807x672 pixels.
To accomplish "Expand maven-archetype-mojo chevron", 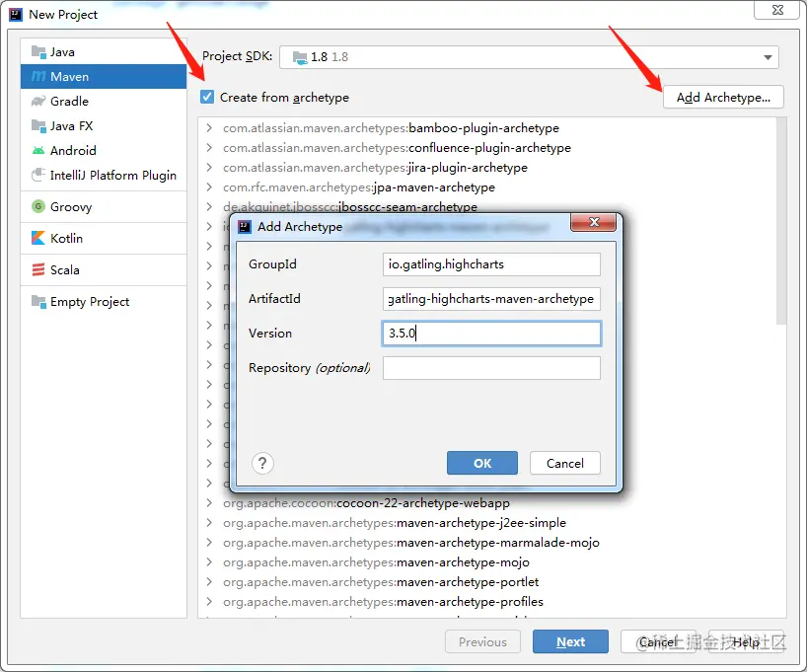I will pos(209,561).
